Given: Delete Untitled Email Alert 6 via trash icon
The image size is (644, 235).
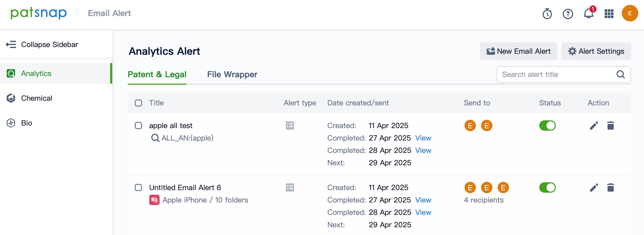Looking at the screenshot, I should pos(611,188).
